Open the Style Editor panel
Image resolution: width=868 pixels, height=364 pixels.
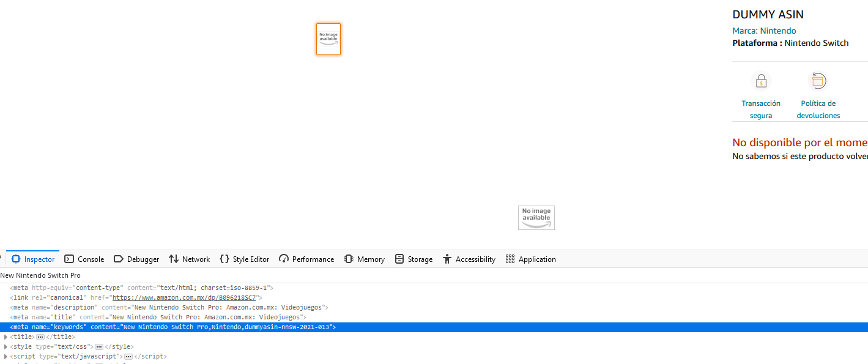point(244,259)
